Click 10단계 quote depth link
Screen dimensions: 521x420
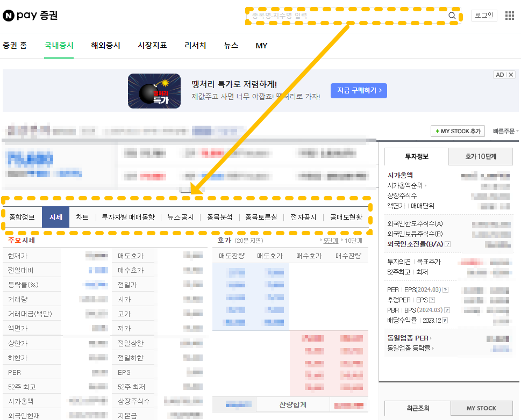click(x=353, y=241)
